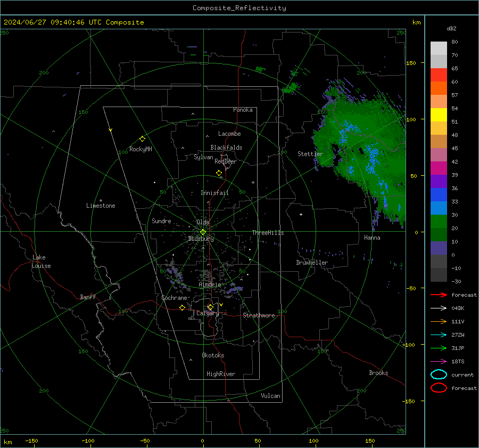Click the 150 km tick on right axis
This screenshot has height=448, width=479.
tap(411, 63)
